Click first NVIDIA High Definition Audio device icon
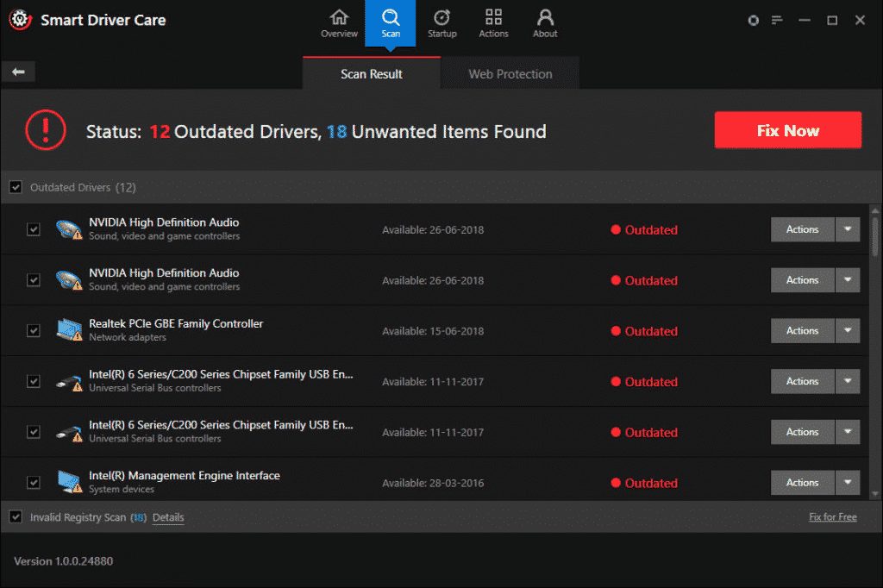 (x=69, y=230)
